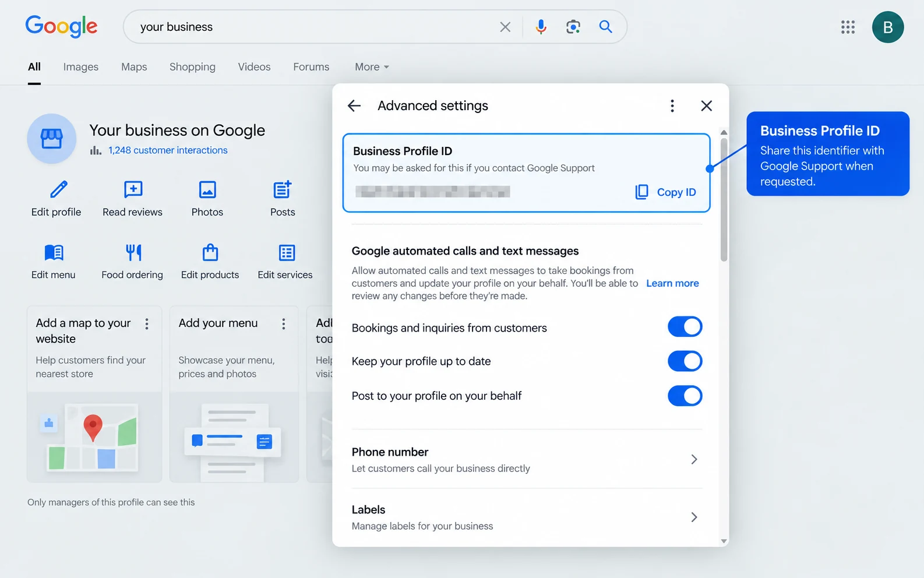Click the blurred Business Profile ID value
The height and width of the screenshot is (578, 924).
(433, 192)
